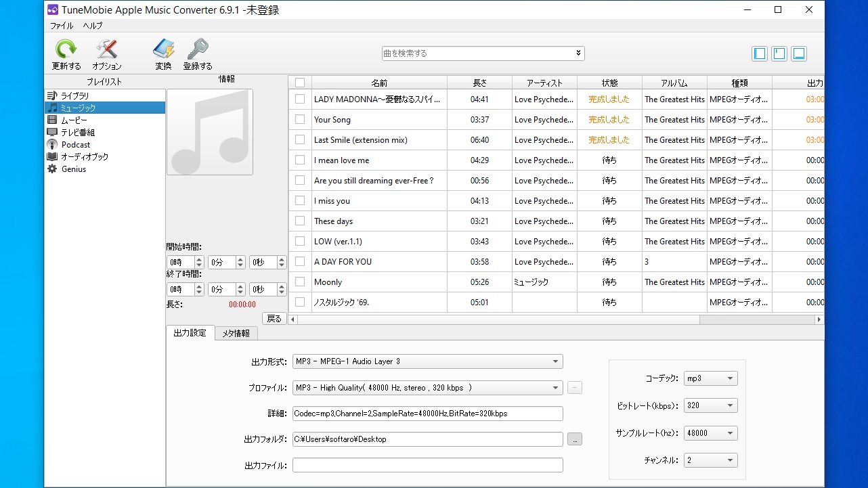Click the 出力ファイル input field
The image size is (868, 488).
tap(427, 465)
